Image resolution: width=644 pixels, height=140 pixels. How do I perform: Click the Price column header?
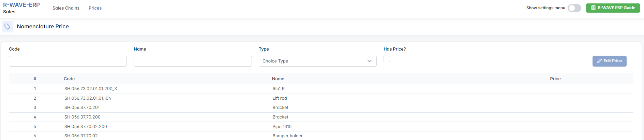[555, 79]
